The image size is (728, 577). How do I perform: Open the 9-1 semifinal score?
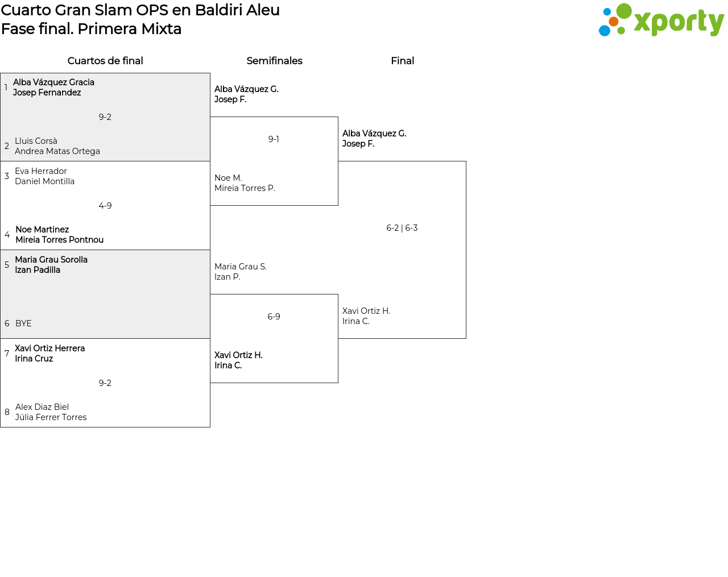click(x=274, y=139)
